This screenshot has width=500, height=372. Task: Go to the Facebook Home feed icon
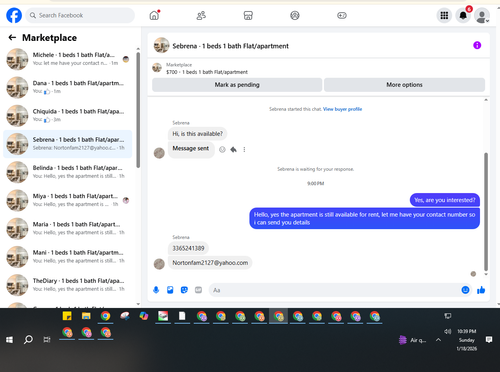click(154, 15)
